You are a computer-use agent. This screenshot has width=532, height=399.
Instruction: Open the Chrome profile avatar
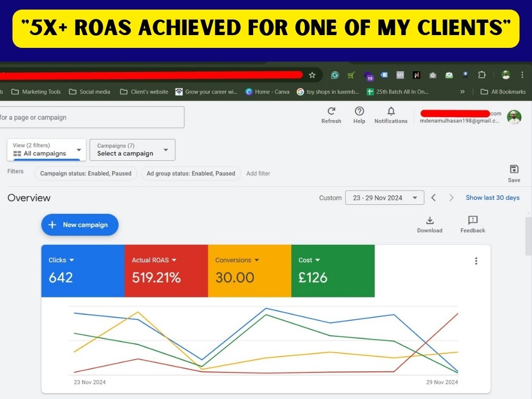pyautogui.click(x=506, y=75)
